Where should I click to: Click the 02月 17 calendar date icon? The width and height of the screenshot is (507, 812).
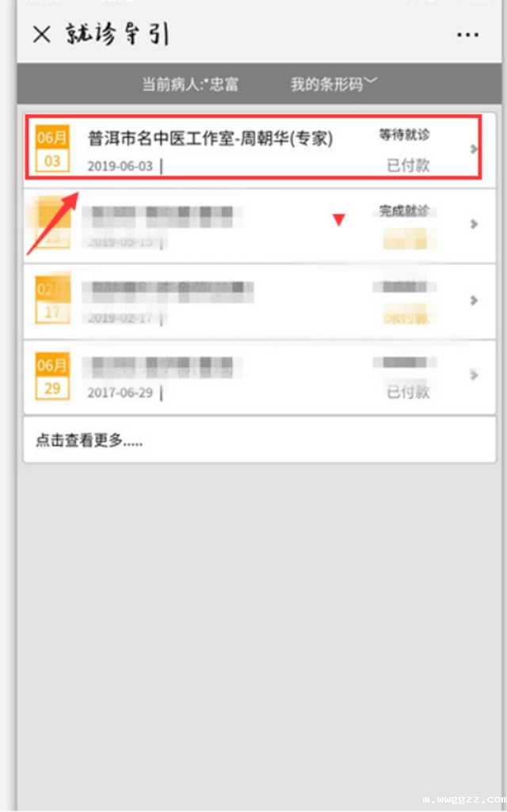[52, 300]
